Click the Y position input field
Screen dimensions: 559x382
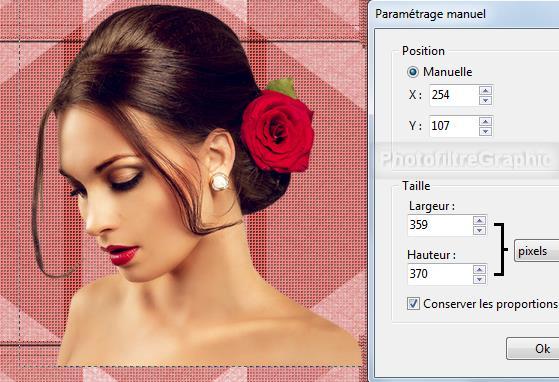pos(454,126)
